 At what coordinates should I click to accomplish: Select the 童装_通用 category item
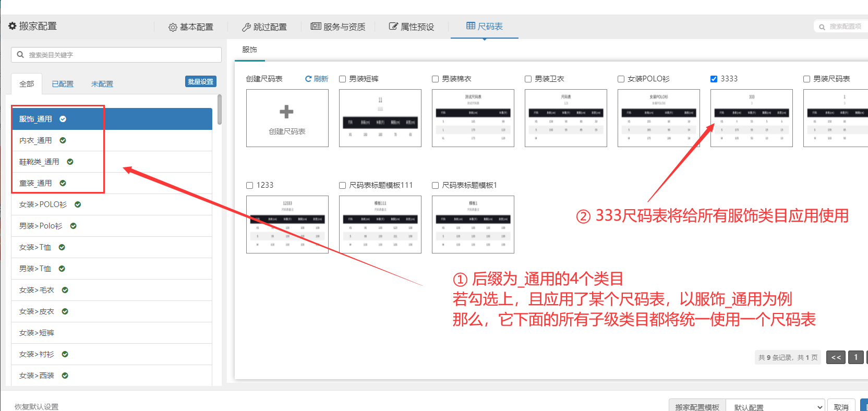coord(35,183)
